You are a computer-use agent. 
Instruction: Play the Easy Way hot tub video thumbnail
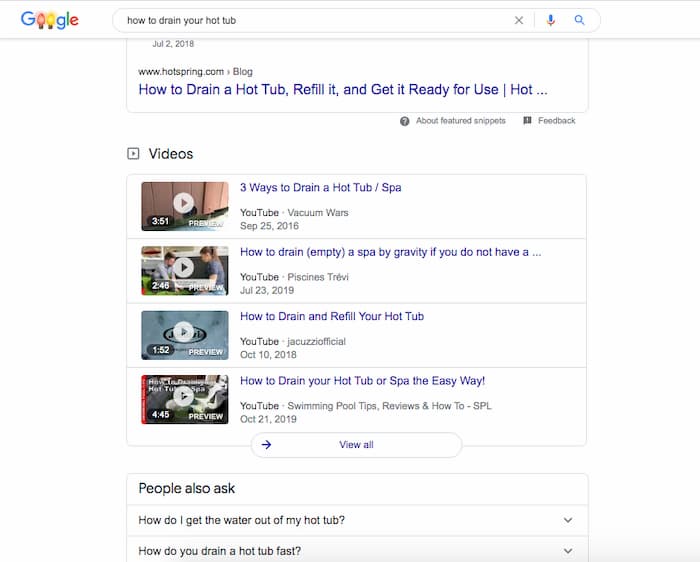click(184, 399)
